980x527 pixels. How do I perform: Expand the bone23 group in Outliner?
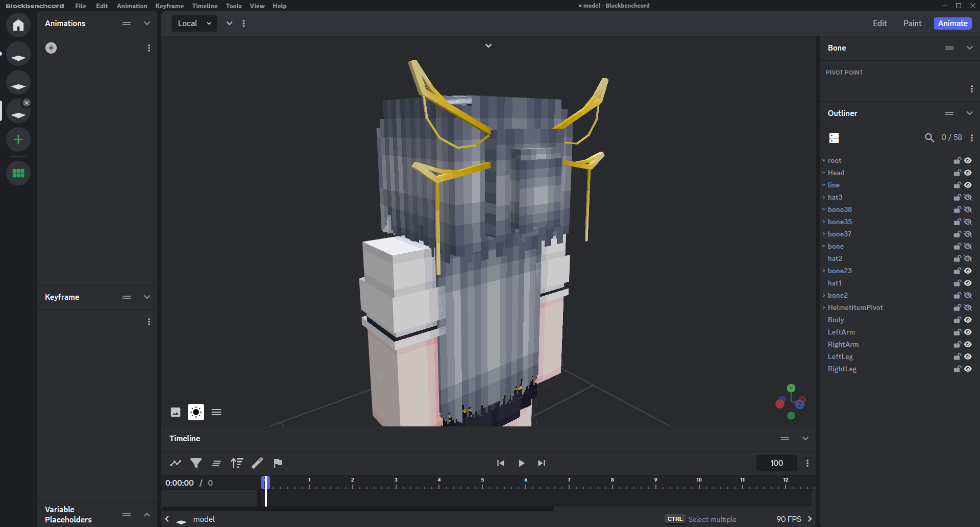click(x=824, y=271)
